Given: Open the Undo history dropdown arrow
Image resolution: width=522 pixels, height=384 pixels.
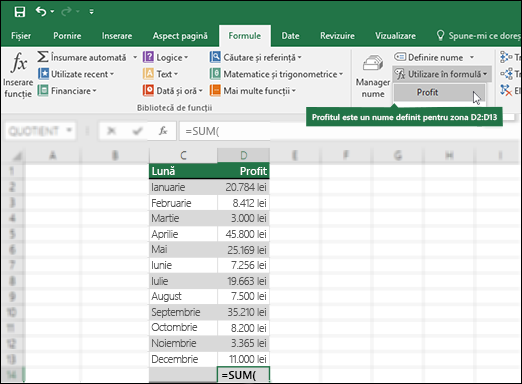Looking at the screenshot, I should pos(52,12).
